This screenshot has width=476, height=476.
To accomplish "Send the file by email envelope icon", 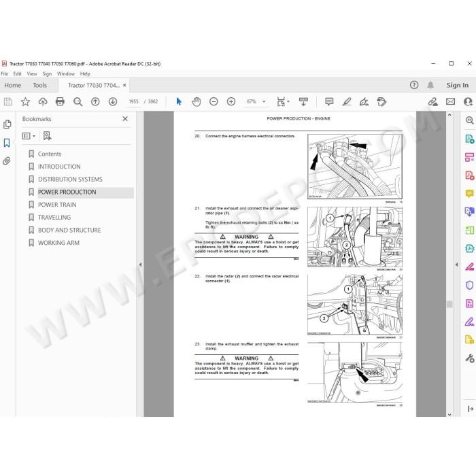I will 450,101.
